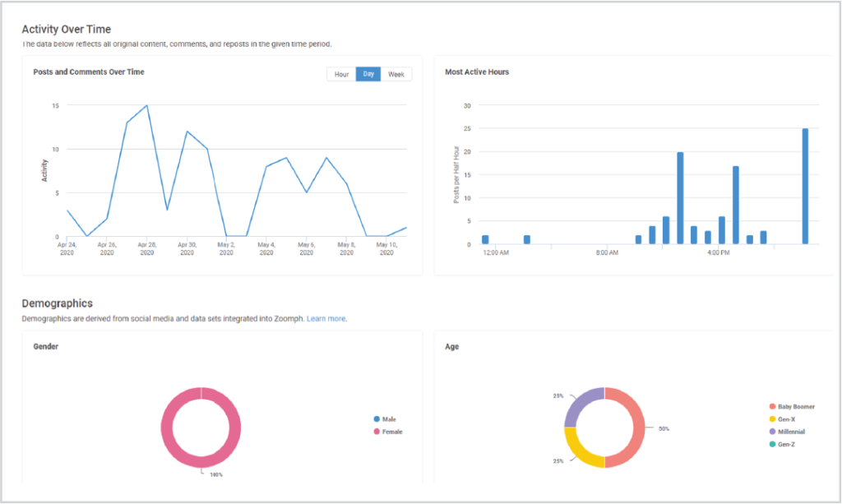
Task: Select the Day time interval
Action: coord(368,75)
